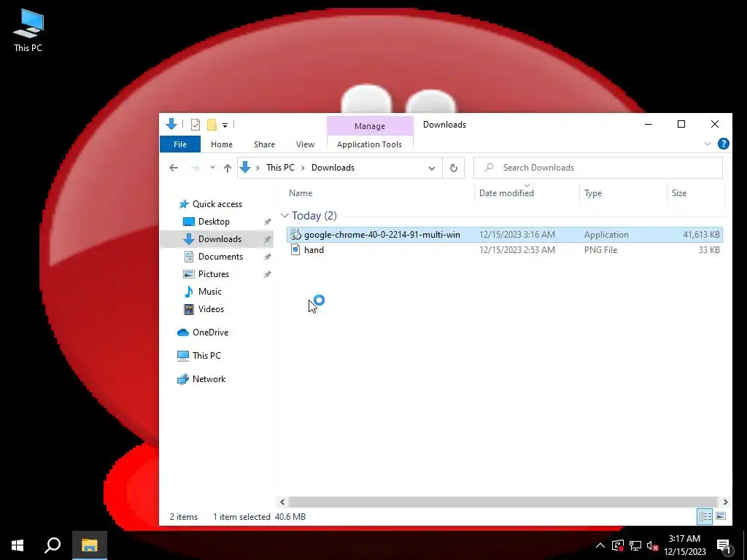Go up one level with Up arrow
Image resolution: width=747 pixels, height=560 pixels.
228,168
